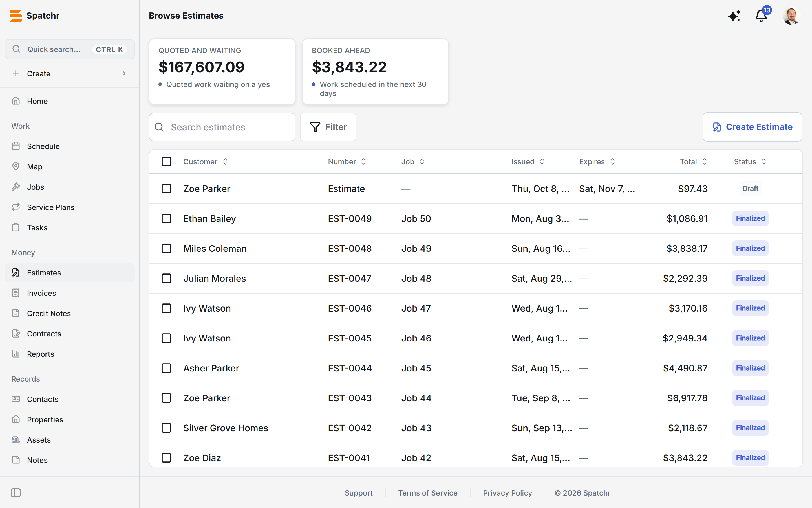Open Invoices in the Money section
The image size is (812, 508).
[x=69, y=293]
